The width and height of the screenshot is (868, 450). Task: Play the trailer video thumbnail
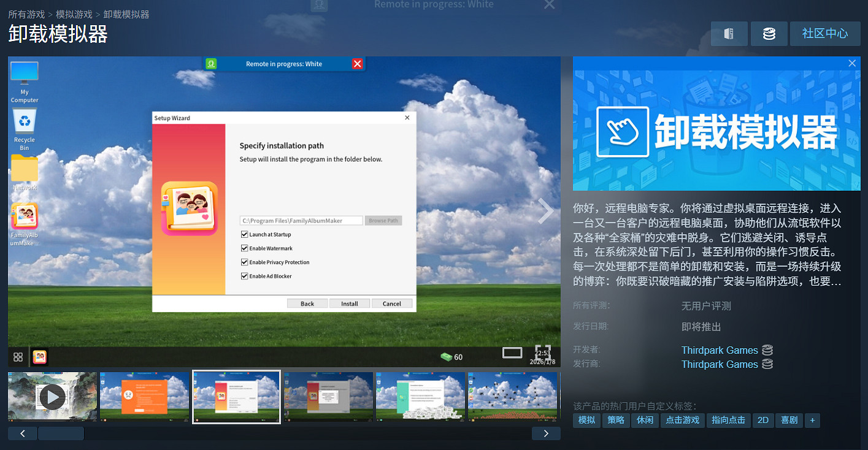pos(52,397)
